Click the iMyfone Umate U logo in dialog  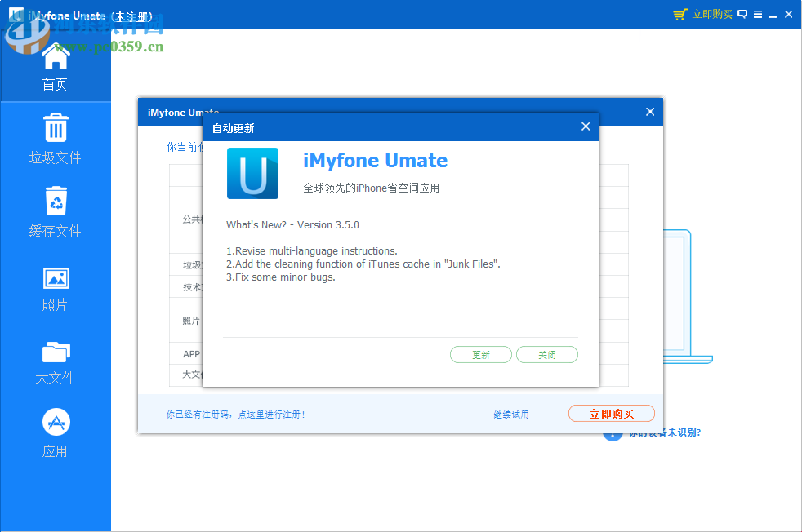click(x=252, y=173)
